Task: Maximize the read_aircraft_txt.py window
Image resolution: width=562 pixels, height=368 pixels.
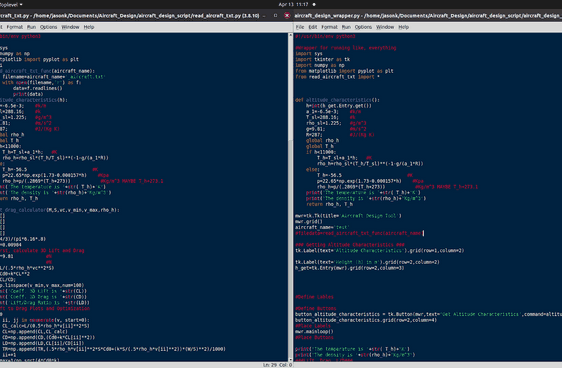Action: (x=275, y=16)
